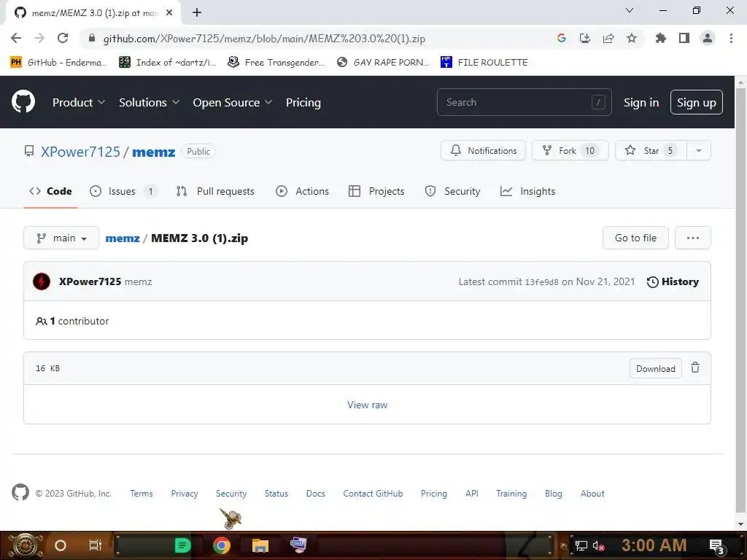Click the footer GitHub logo

(20, 493)
